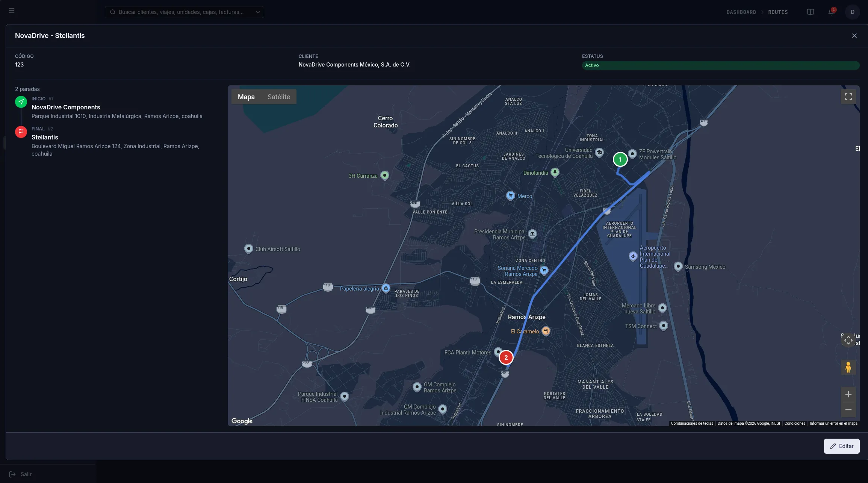868x483 pixels.
Task: Switch the map to Satélite view
Action: (278, 97)
